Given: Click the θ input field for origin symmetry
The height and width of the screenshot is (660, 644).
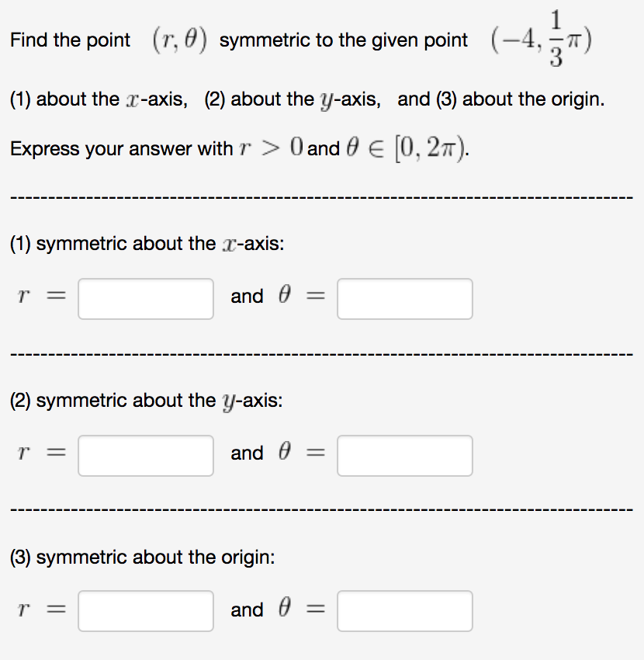Looking at the screenshot, I should pos(404,611).
